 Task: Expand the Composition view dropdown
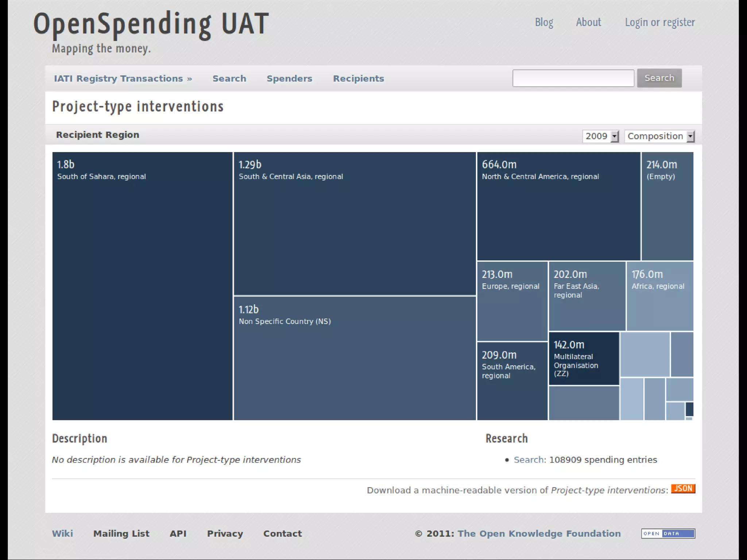pos(659,136)
